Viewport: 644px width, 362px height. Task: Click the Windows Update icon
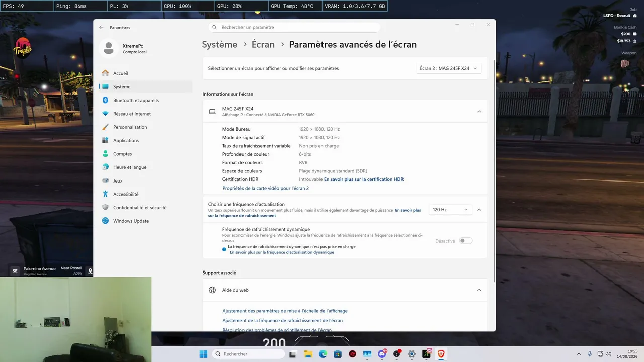coord(105,221)
